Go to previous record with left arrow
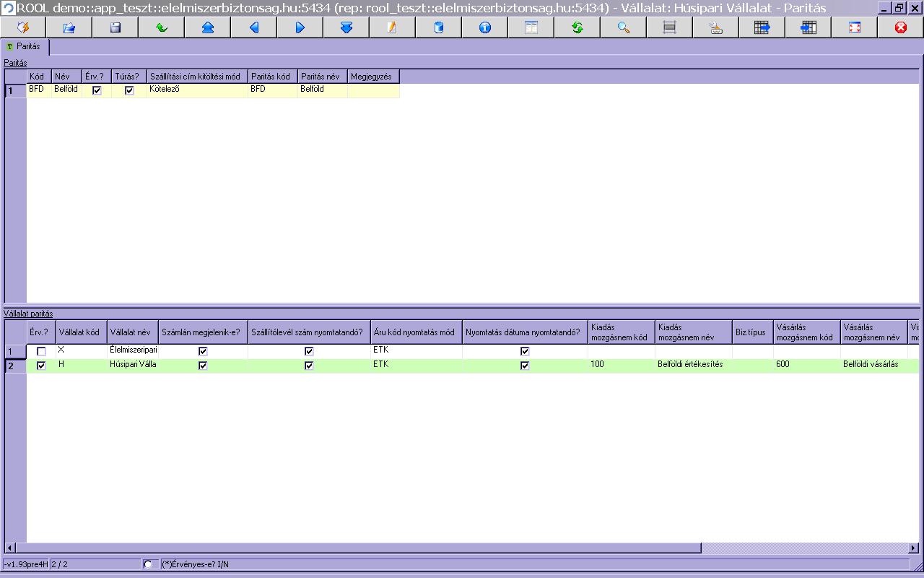This screenshot has height=578, width=924. click(254, 27)
